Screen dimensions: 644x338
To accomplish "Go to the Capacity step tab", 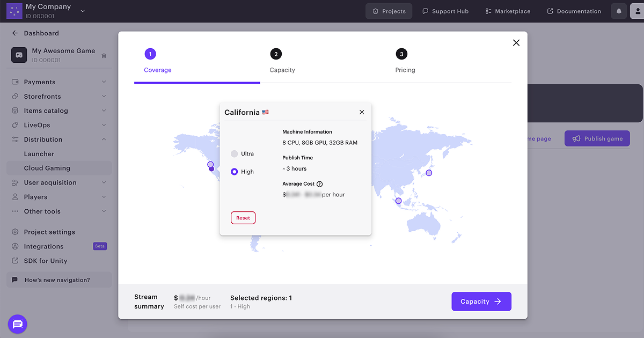I will click(x=282, y=62).
